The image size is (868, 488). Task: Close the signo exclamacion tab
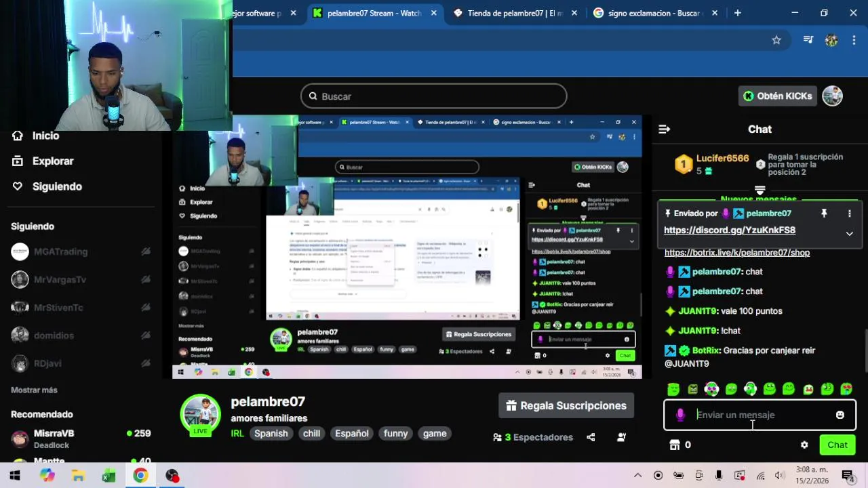click(714, 13)
